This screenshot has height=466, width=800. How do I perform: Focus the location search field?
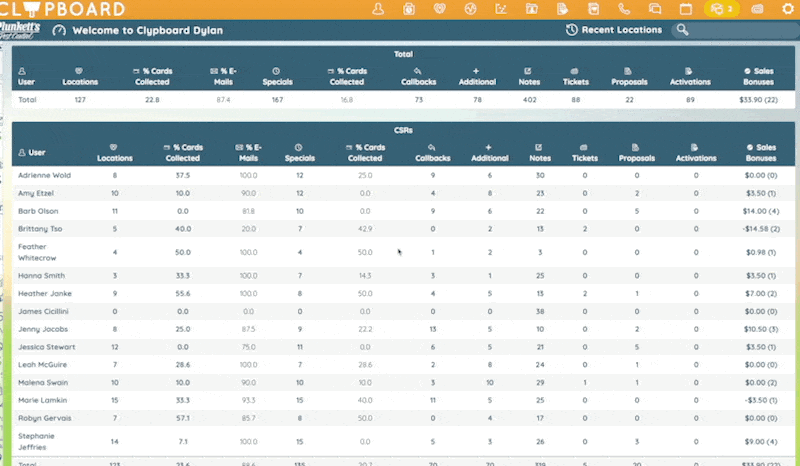pos(737,30)
